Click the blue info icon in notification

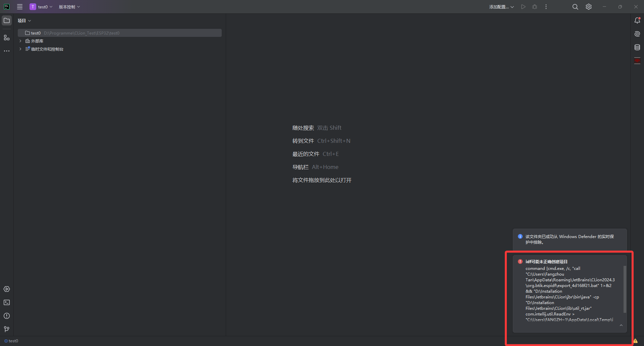[520, 236]
